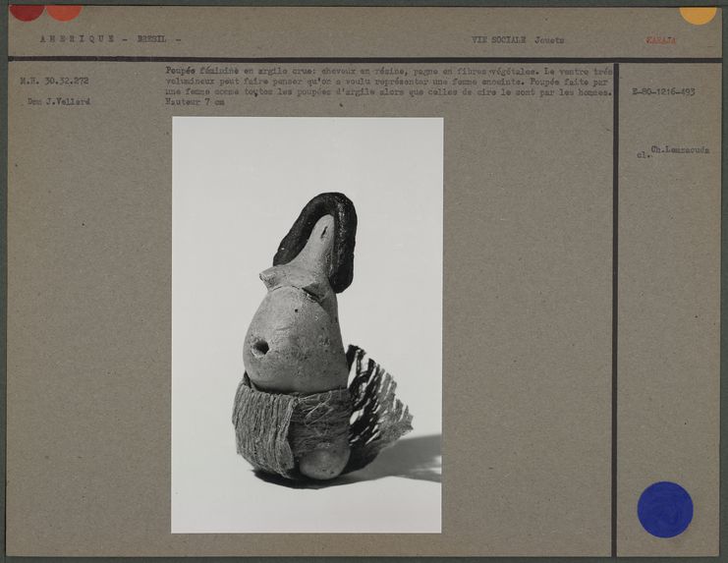
Task: Select the 'VIE SOCIALE Jouets' category label
Action: pyautogui.click(x=518, y=40)
